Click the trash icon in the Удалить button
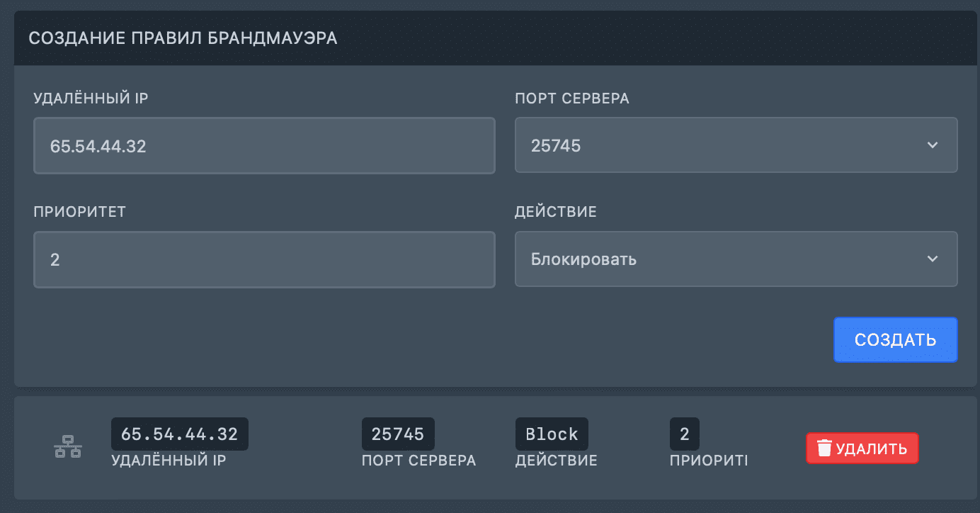Image resolution: width=980 pixels, height=513 pixels. click(x=824, y=449)
